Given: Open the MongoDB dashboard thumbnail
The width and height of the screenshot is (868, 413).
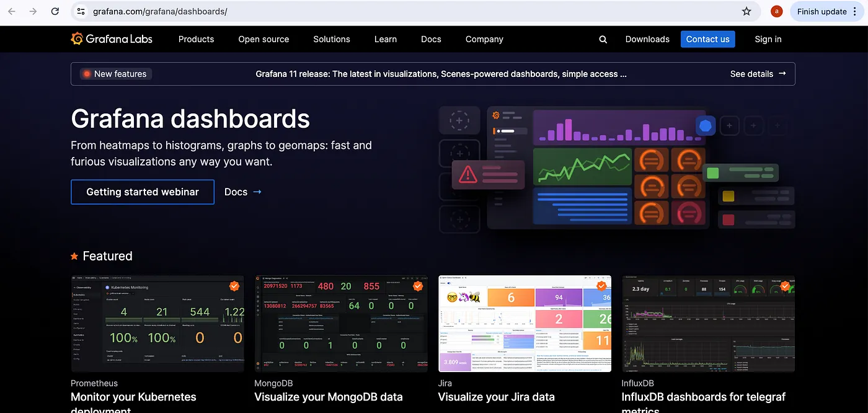Looking at the screenshot, I should (x=341, y=324).
